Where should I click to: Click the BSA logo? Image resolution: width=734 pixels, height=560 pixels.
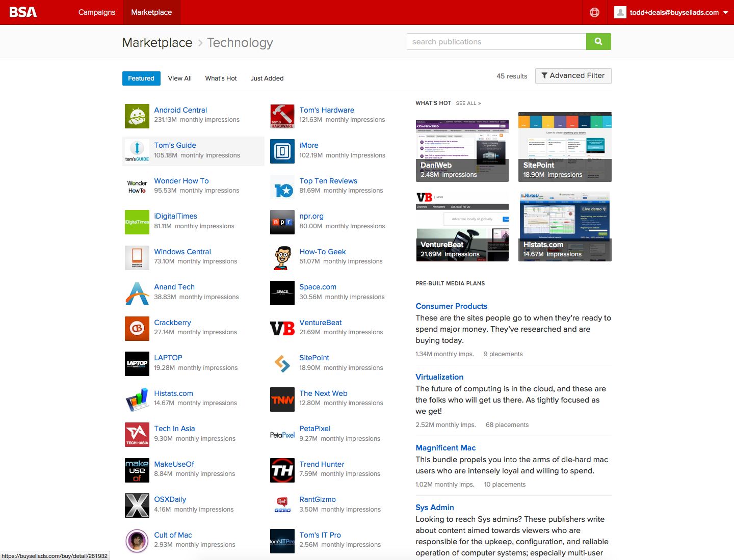[x=23, y=12]
